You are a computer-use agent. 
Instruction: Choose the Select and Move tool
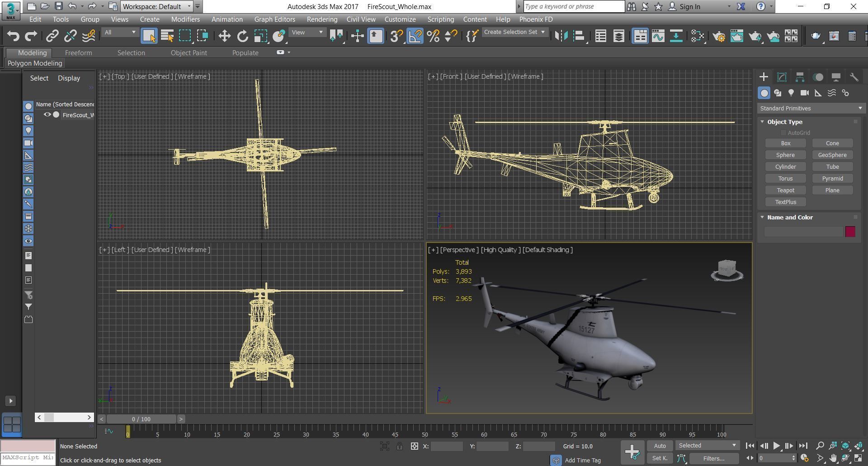tap(224, 36)
